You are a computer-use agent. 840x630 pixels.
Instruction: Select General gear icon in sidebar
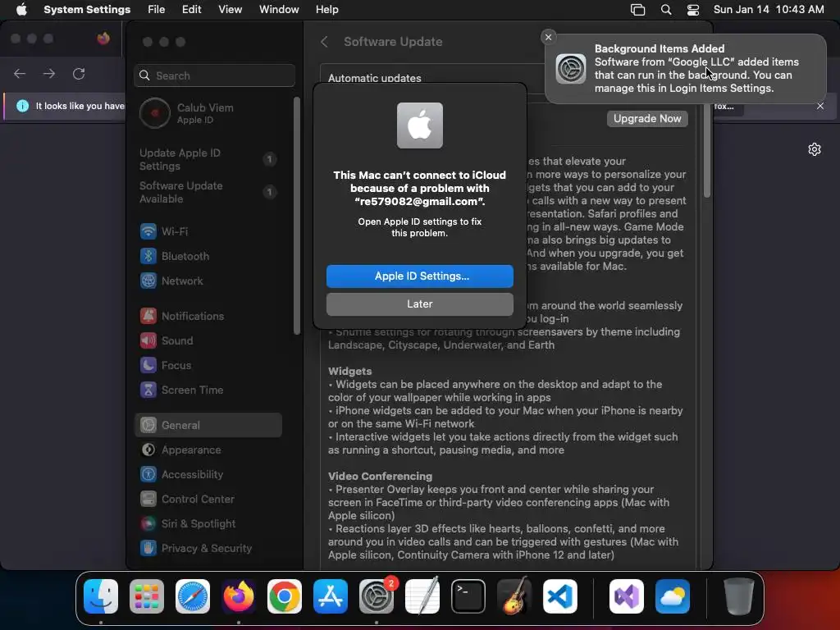click(x=148, y=426)
